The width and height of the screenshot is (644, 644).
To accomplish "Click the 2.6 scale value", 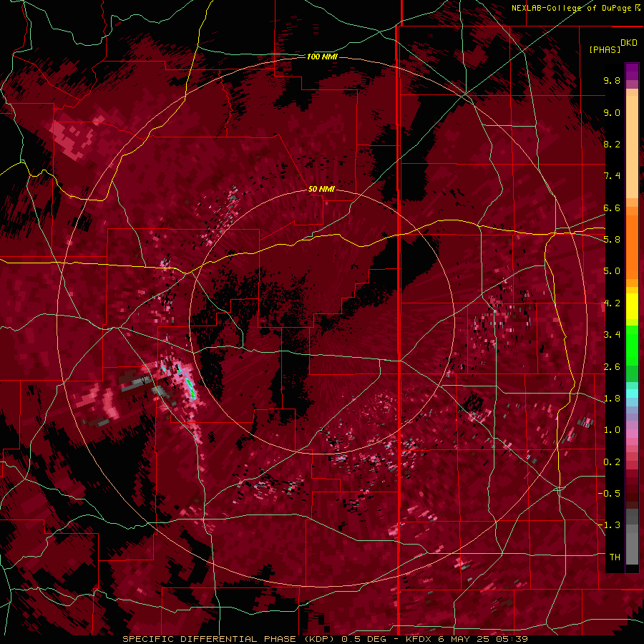I will (612, 367).
